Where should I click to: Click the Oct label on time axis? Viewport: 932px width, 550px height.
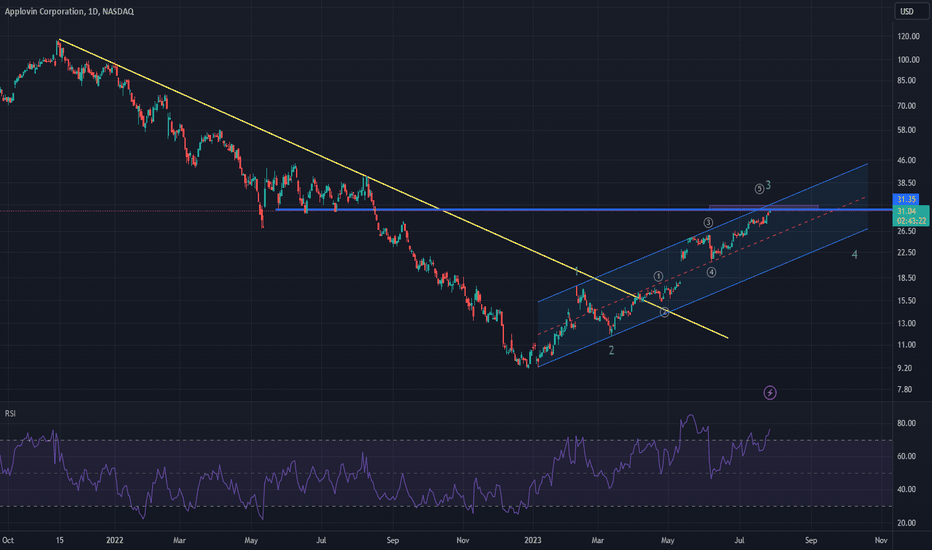8,540
